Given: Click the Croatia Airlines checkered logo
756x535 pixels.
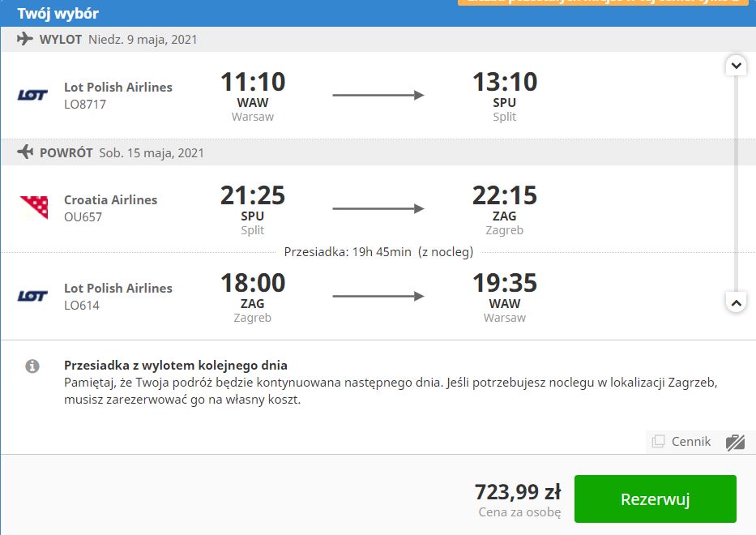Looking at the screenshot, I should tap(34, 208).
